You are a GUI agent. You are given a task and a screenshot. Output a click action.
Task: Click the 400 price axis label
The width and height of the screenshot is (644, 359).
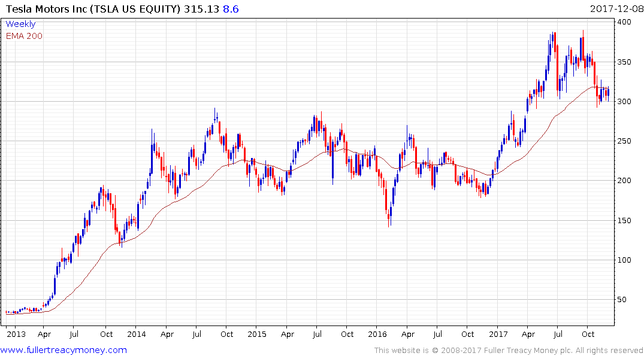coord(624,22)
